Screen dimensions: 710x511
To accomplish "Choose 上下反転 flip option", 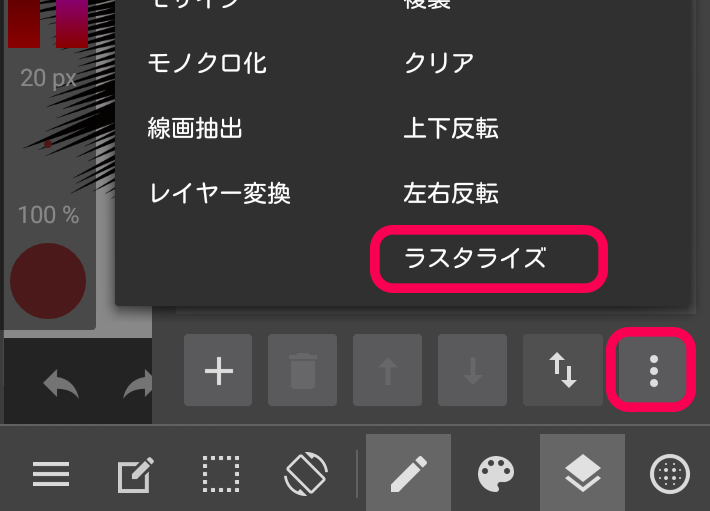I will (451, 128).
